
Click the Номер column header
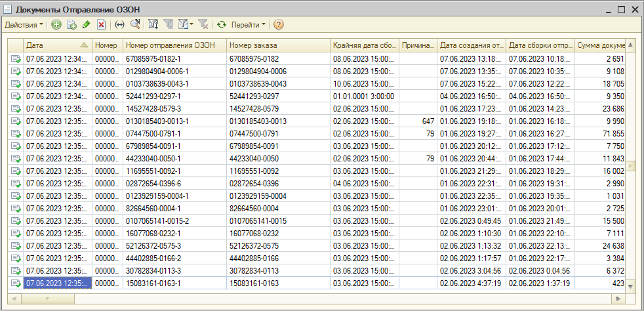(x=107, y=45)
